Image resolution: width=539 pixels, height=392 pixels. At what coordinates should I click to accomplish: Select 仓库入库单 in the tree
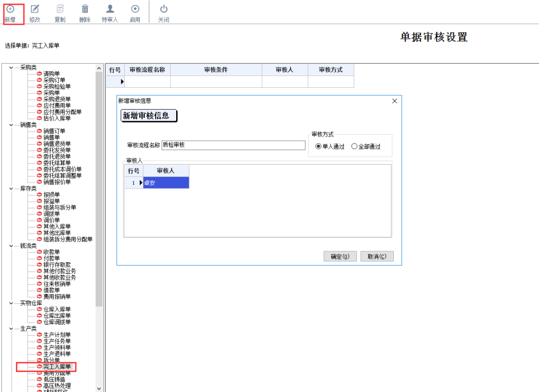(57, 309)
